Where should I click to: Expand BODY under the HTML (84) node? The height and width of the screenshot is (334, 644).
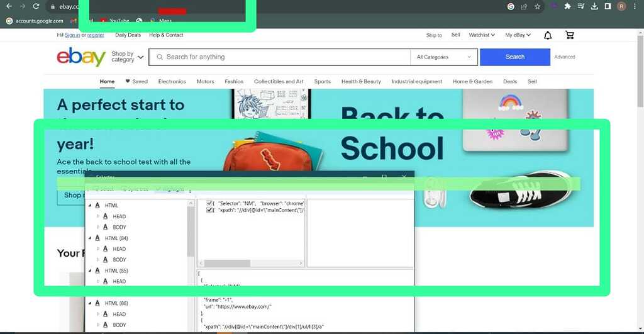click(98, 260)
